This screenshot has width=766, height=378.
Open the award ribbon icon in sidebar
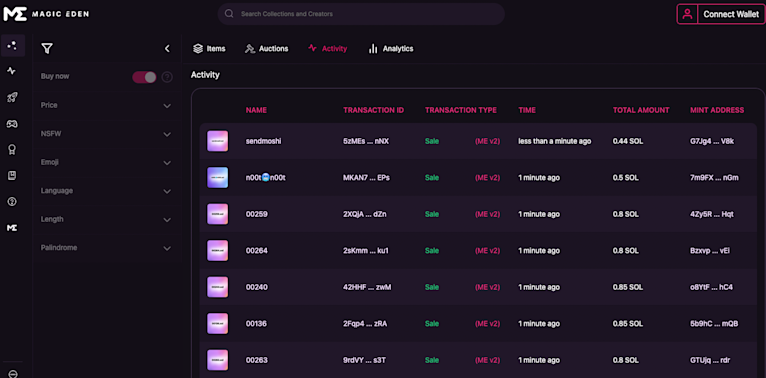pos(12,150)
